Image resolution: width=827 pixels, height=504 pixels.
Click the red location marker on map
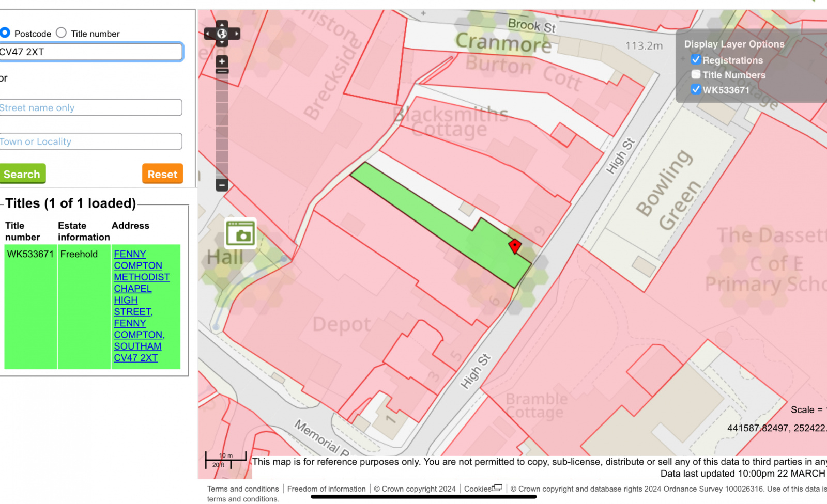point(515,246)
